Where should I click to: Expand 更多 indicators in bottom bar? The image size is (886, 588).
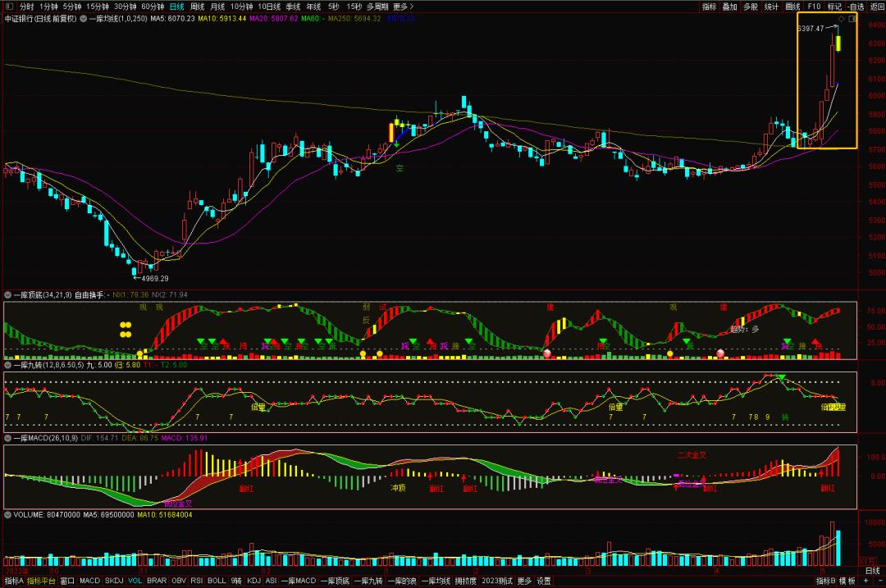tap(524, 581)
